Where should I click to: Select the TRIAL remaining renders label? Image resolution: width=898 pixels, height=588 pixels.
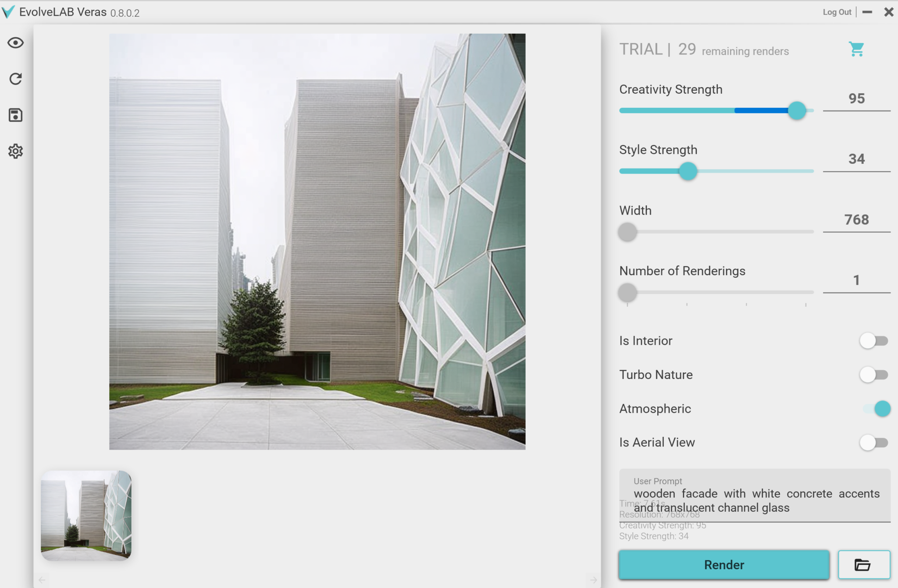[x=703, y=50]
